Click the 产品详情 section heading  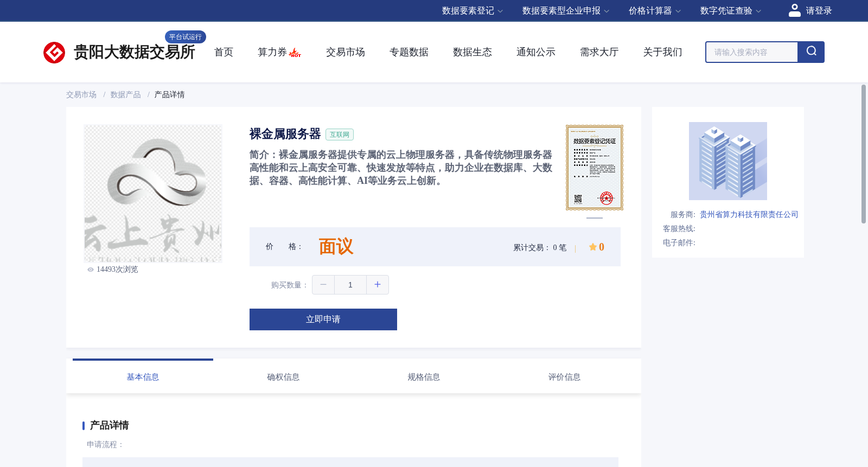(x=109, y=425)
